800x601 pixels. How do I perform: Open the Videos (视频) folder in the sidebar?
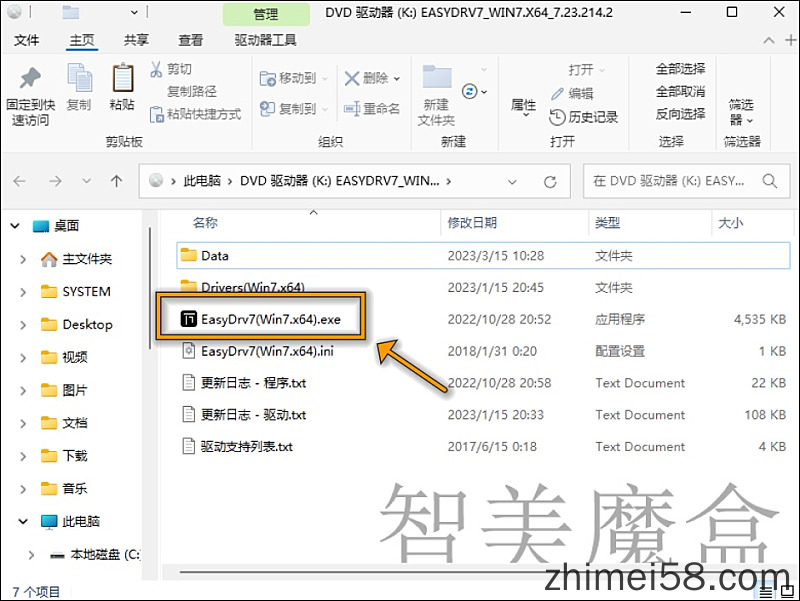(x=64, y=357)
